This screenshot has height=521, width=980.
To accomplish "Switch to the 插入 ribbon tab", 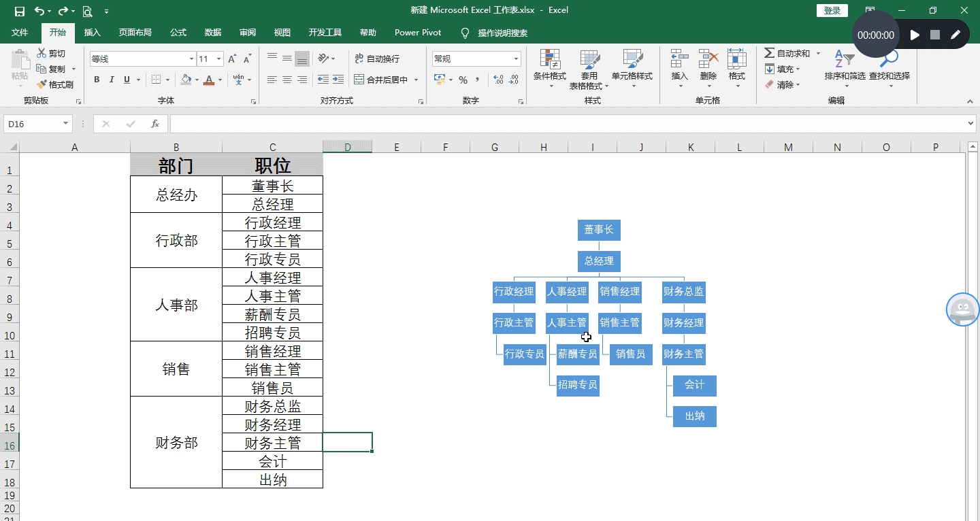I will pos(92,32).
